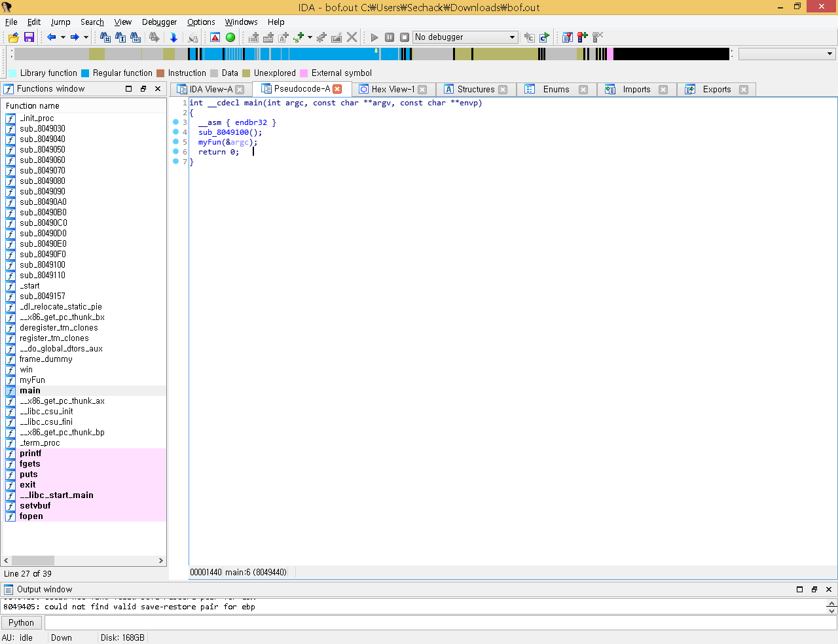Click myFun call in pseudocode
Image resolution: width=838 pixels, height=644 pixels.
(x=210, y=142)
